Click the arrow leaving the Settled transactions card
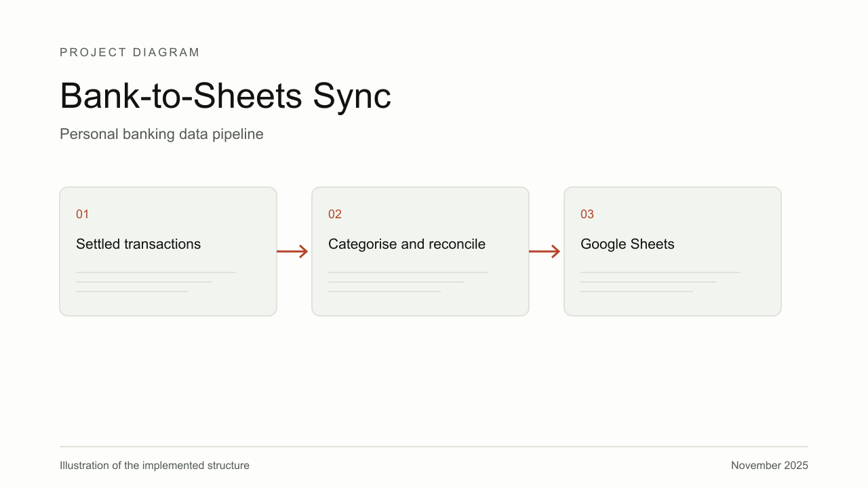The height and width of the screenshot is (488, 868). 293,251
